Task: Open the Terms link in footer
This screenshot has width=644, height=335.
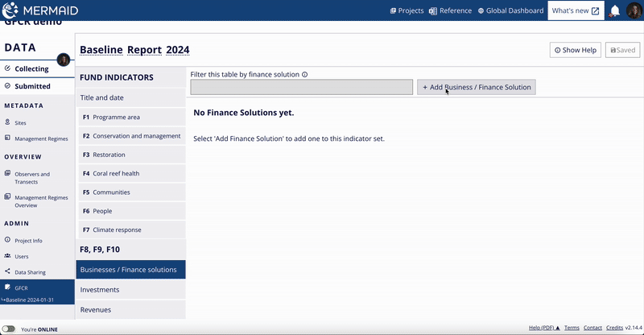Action: [x=572, y=328]
